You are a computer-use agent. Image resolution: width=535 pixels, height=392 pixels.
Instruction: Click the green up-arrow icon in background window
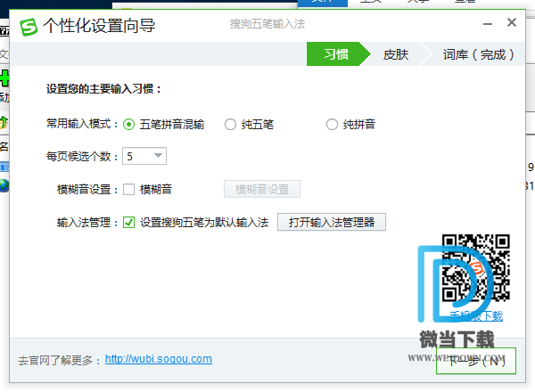point(4,122)
